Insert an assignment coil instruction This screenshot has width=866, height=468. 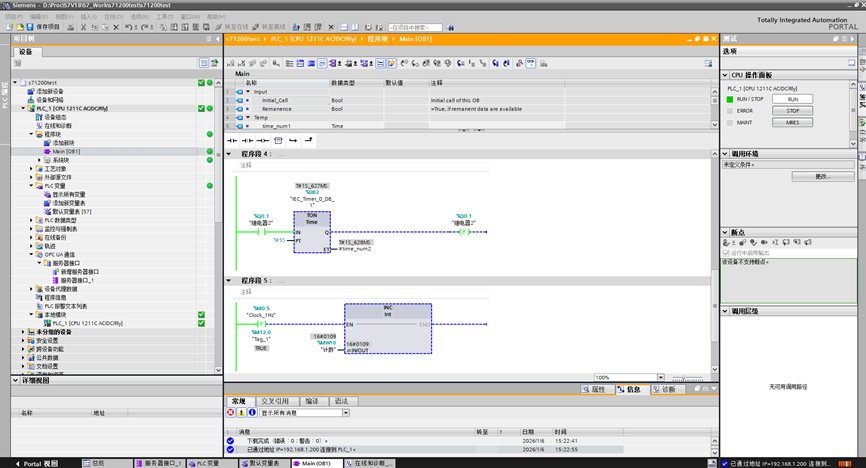click(263, 140)
